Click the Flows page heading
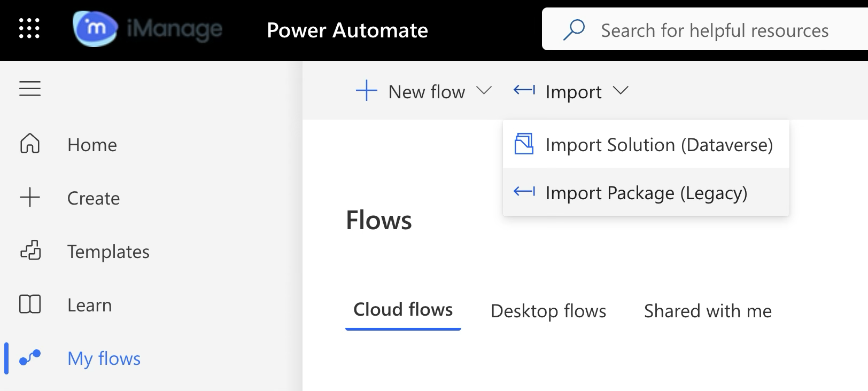Viewport: 868px width, 391px height. click(x=379, y=220)
